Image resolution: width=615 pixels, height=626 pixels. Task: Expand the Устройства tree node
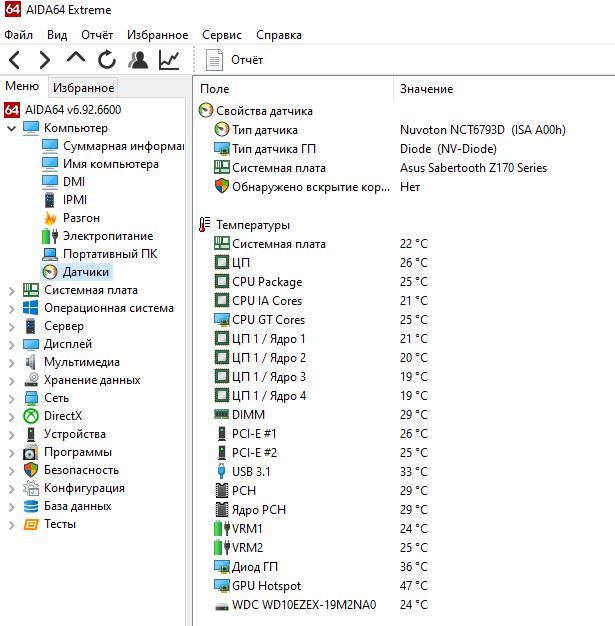coord(12,435)
